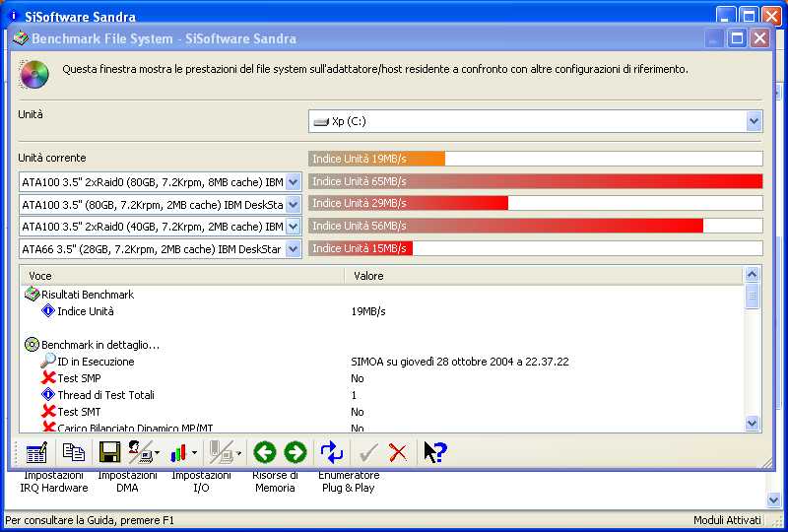Click the Benchmark File System title bar icon
Screen dimensions: 788x532
(x=21, y=38)
